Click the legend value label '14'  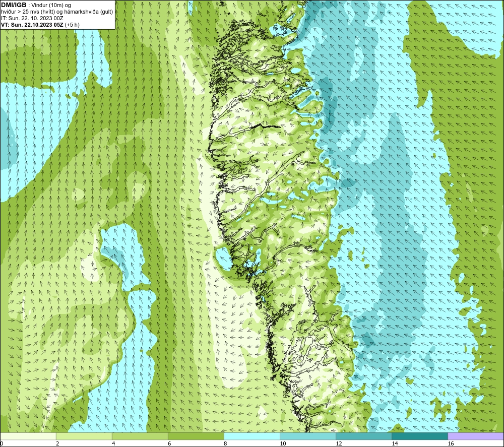(395, 444)
